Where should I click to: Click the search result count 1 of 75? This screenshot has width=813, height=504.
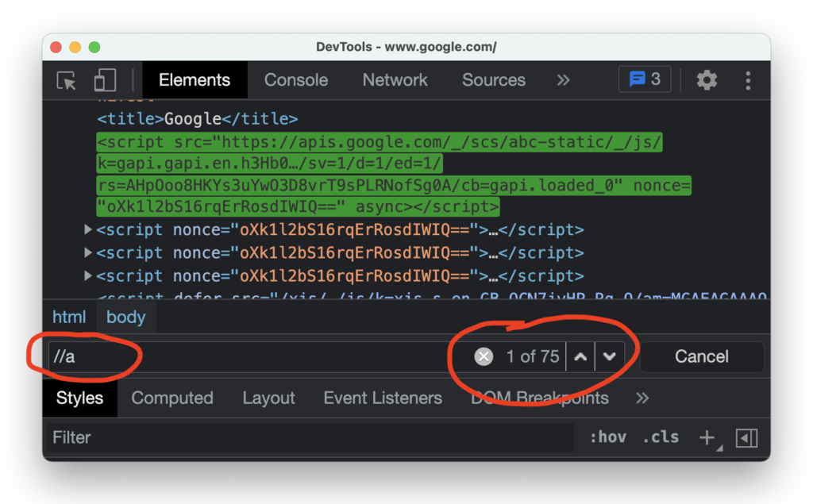[533, 356]
